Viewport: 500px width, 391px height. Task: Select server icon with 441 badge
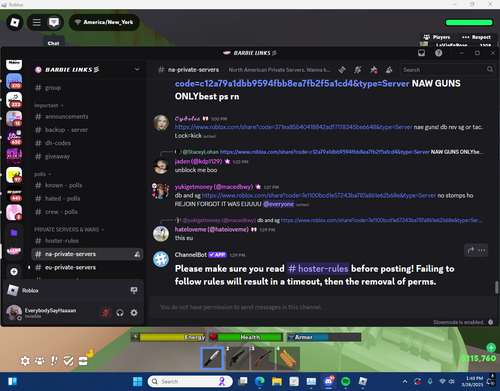(14, 194)
